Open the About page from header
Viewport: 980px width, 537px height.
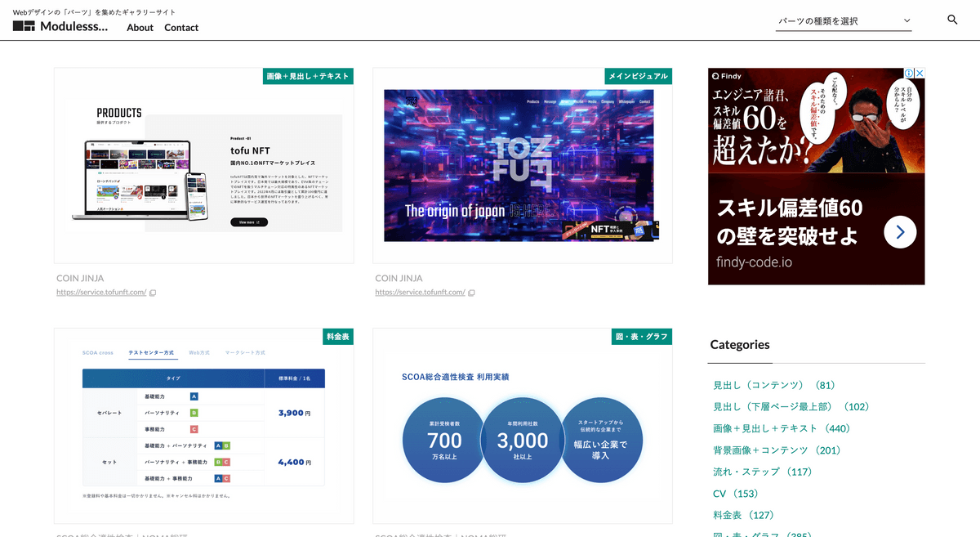tap(140, 28)
